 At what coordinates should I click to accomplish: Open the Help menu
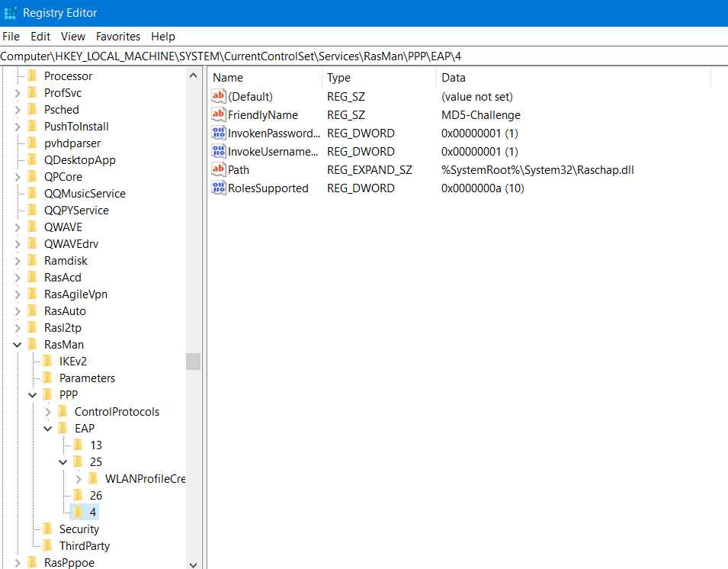pyautogui.click(x=163, y=37)
